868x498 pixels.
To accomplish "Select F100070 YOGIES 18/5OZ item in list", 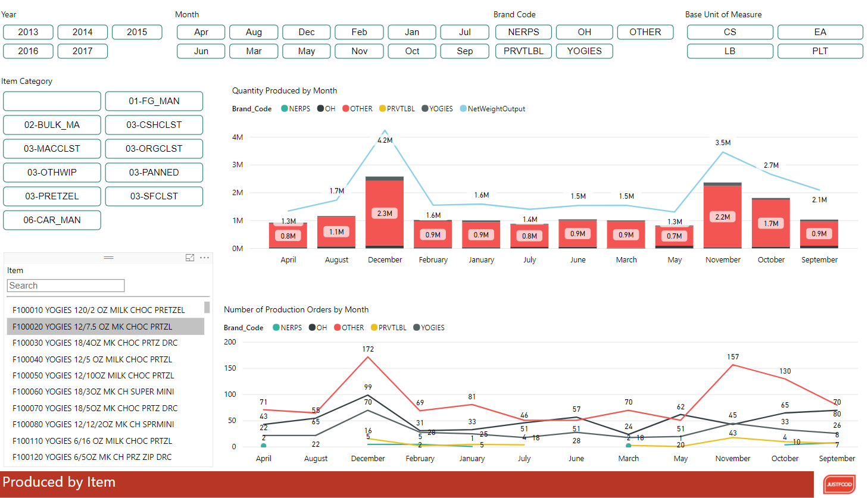I will click(x=95, y=408).
